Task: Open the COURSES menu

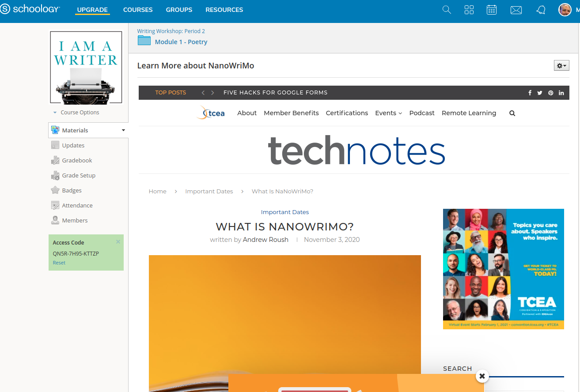Action: tap(138, 10)
